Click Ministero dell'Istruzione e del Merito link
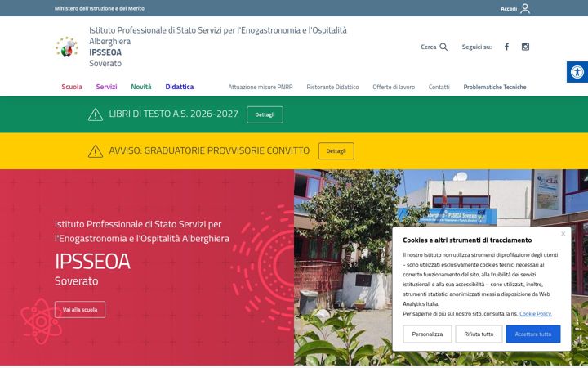 click(100, 8)
